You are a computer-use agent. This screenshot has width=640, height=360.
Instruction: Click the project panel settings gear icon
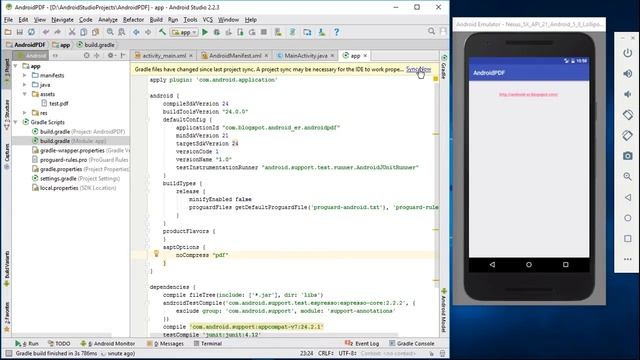pyautogui.click(x=111, y=56)
